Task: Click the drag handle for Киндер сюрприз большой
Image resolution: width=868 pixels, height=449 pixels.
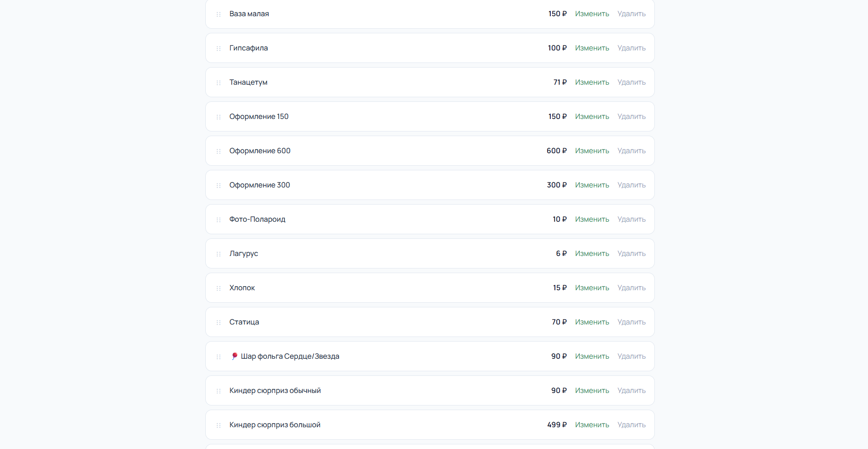Action: click(x=219, y=425)
